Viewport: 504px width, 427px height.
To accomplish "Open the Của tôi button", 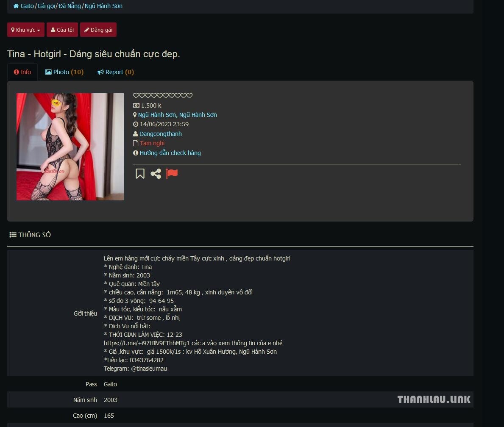I will coord(62,30).
